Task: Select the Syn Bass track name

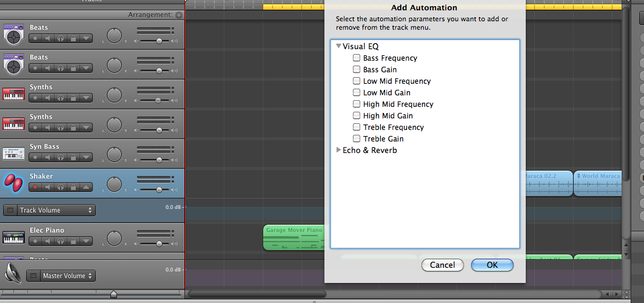Action: (x=44, y=146)
